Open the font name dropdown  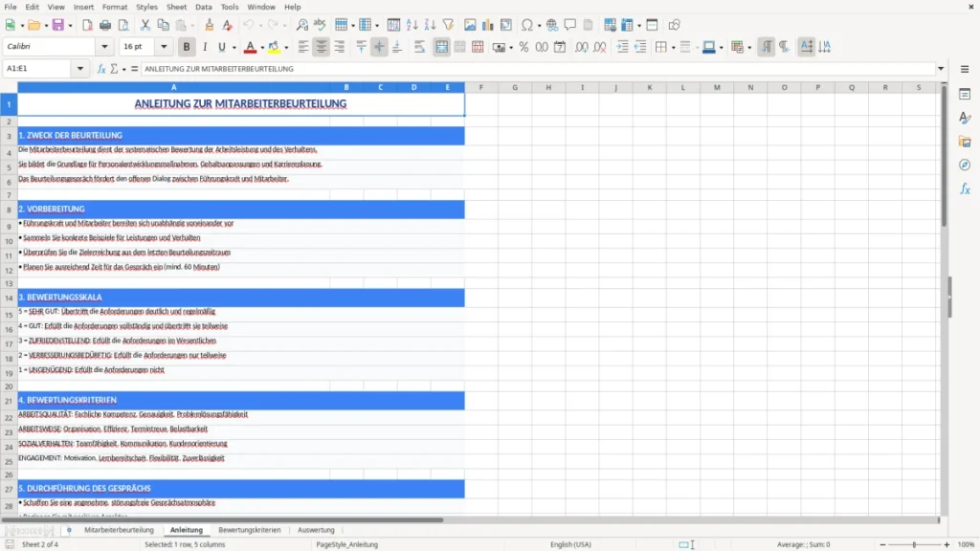pos(104,46)
